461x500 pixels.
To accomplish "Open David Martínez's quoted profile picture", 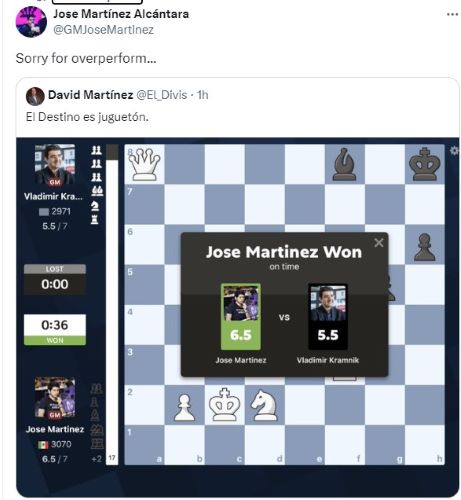I will [35, 96].
